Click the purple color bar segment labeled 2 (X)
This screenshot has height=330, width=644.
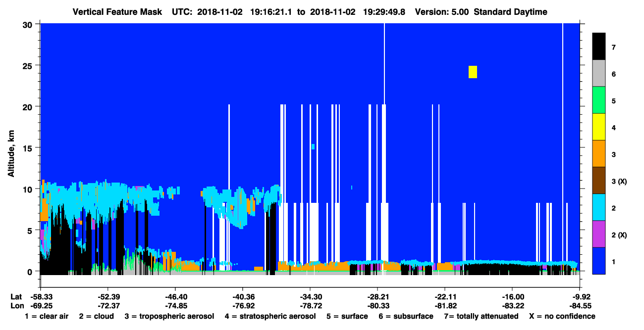point(599,234)
